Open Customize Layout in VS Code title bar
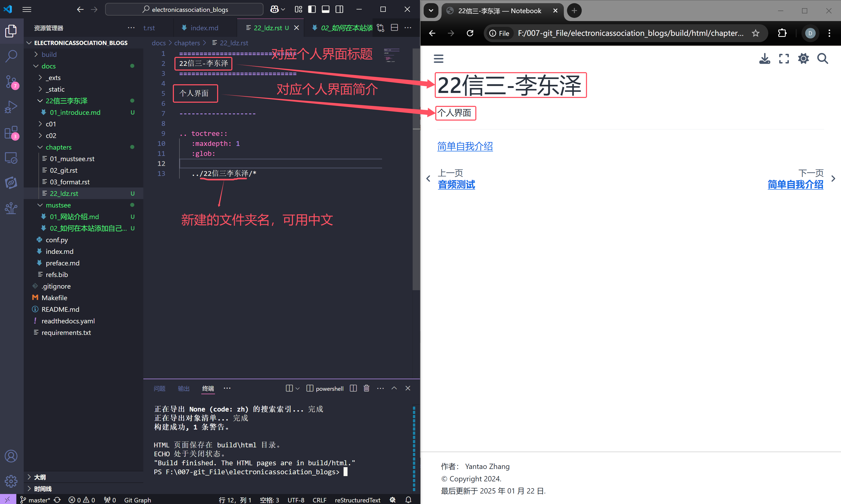Viewport: 841px width, 504px height. coord(298,9)
